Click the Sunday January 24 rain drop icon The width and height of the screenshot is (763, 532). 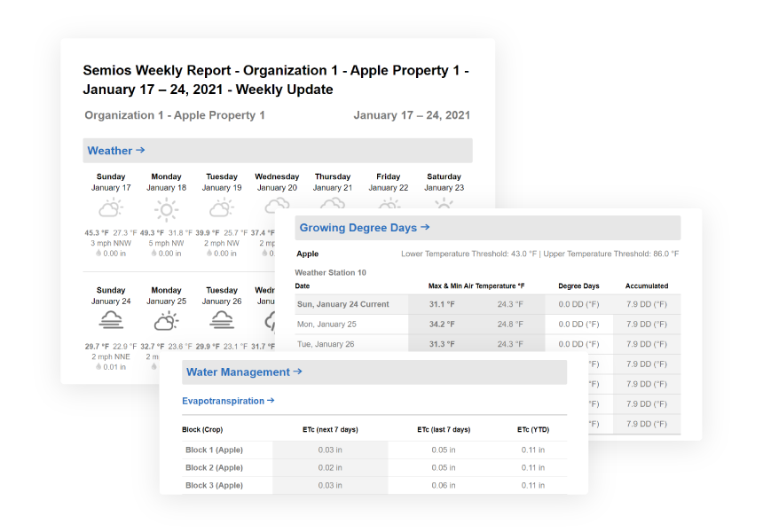click(x=98, y=367)
